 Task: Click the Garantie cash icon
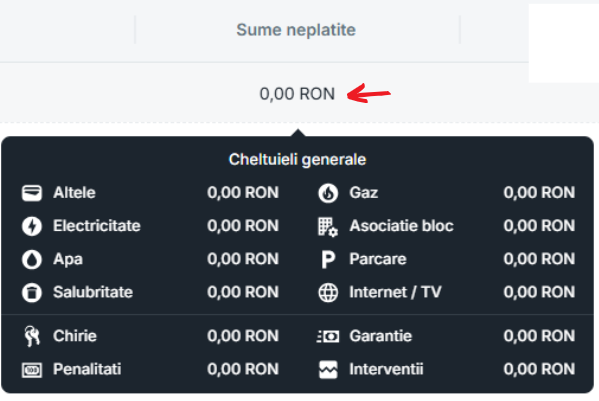(328, 336)
